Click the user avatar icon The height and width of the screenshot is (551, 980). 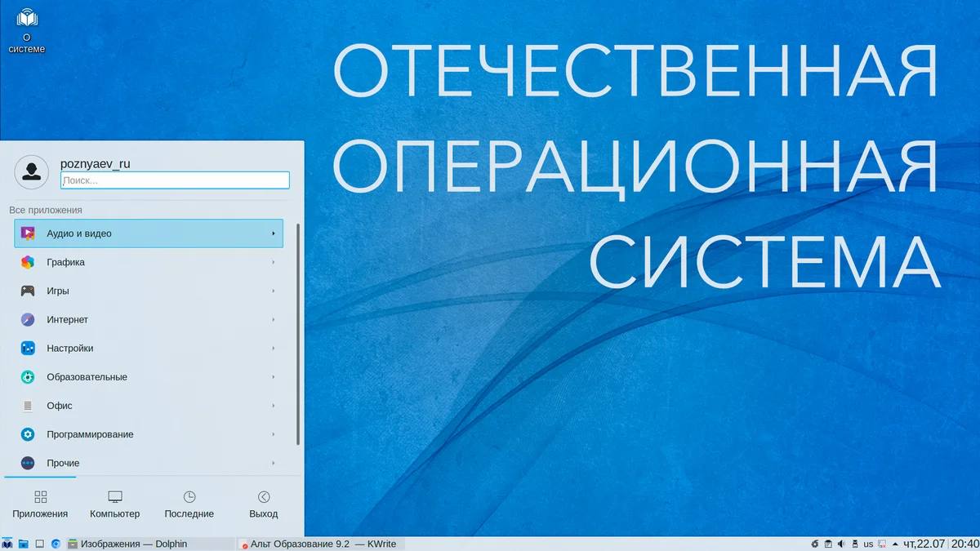[32, 171]
